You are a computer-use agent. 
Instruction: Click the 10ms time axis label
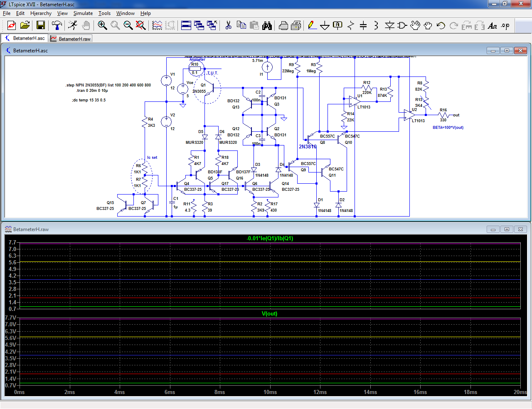click(270, 392)
